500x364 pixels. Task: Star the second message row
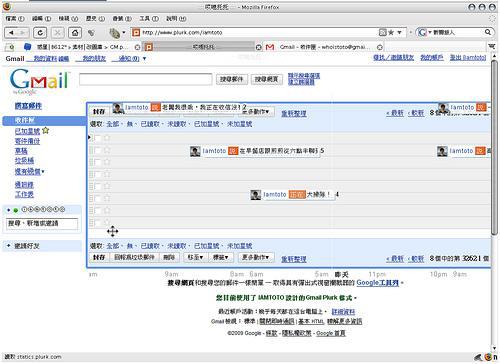point(107,150)
